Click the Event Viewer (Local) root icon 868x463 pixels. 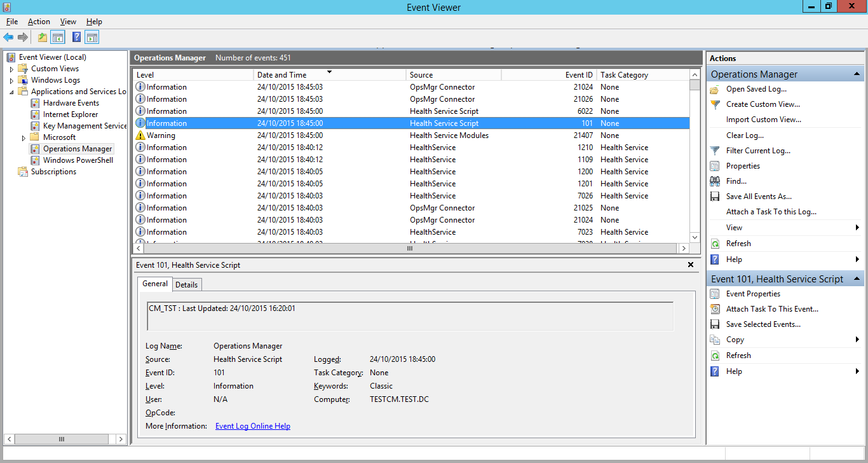coord(11,57)
